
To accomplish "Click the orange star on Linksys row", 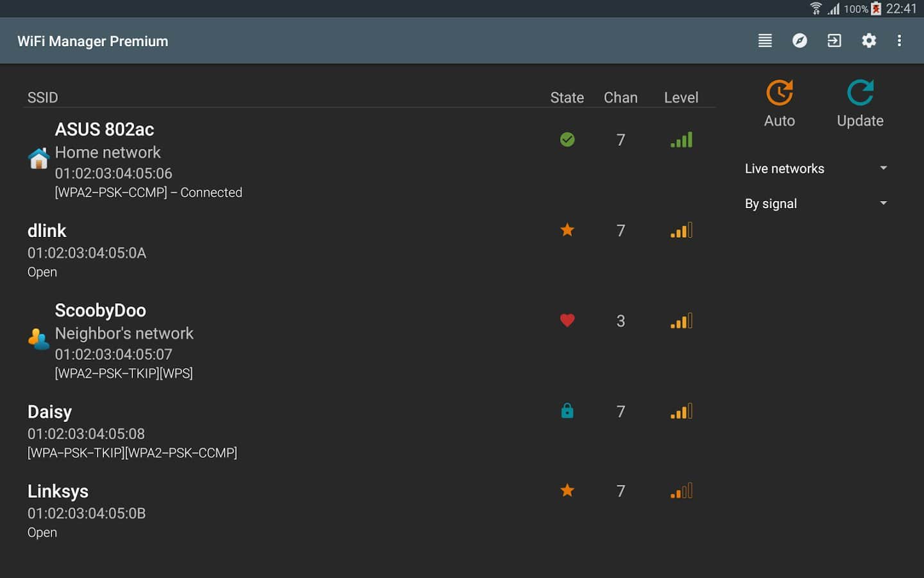I will [x=567, y=491].
